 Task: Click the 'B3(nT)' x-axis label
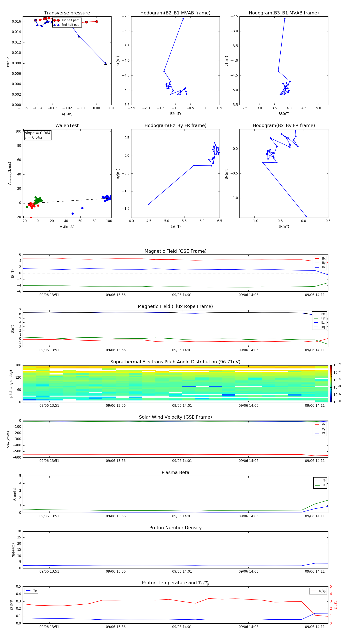point(284,114)
